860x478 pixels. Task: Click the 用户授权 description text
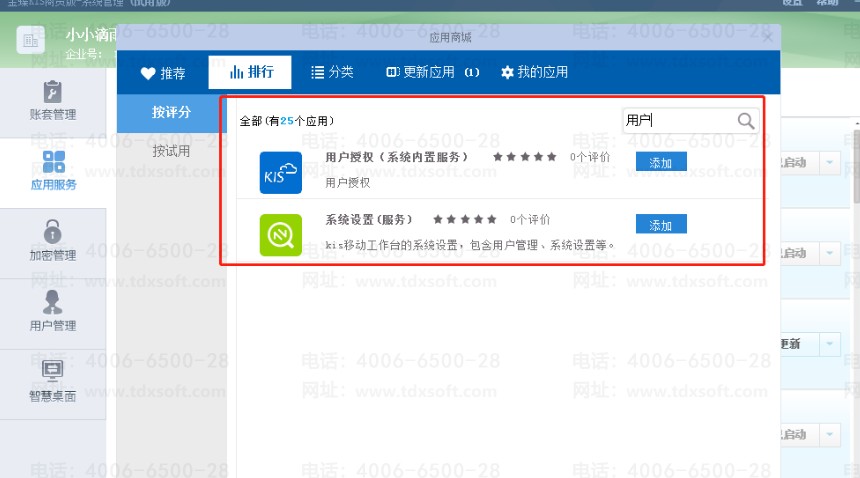(347, 183)
